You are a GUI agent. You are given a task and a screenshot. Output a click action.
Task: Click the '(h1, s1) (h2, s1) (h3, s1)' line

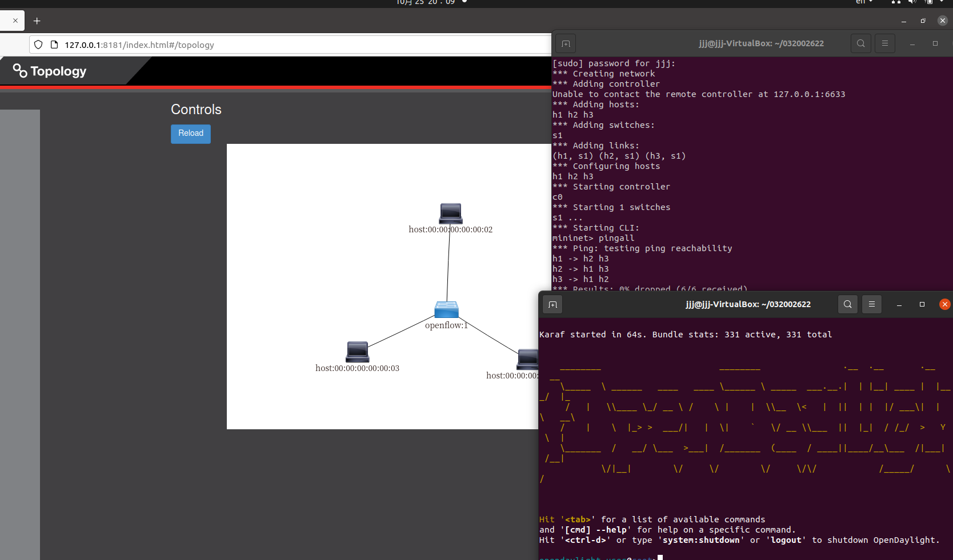(619, 156)
